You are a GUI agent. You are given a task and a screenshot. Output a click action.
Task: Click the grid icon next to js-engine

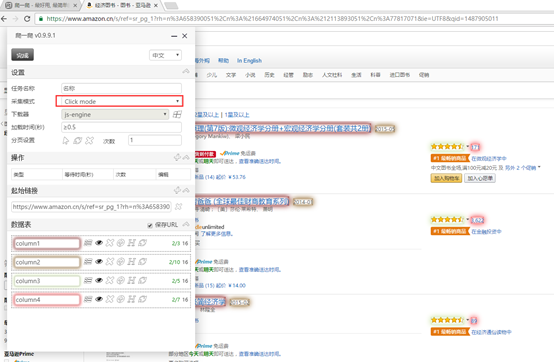177,114
